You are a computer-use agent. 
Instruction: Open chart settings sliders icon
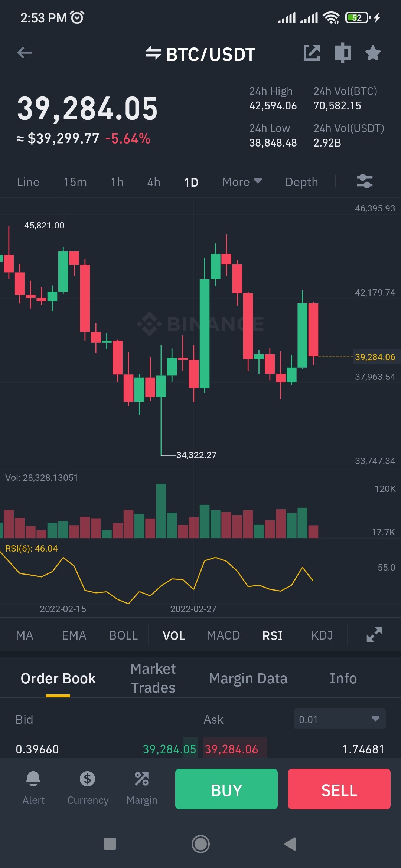tap(365, 182)
